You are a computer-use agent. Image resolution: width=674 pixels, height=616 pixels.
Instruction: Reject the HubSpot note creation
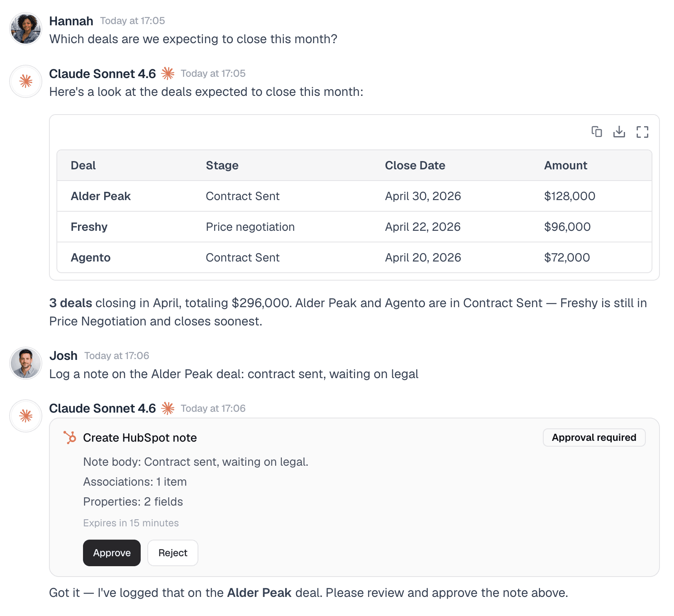[173, 553]
